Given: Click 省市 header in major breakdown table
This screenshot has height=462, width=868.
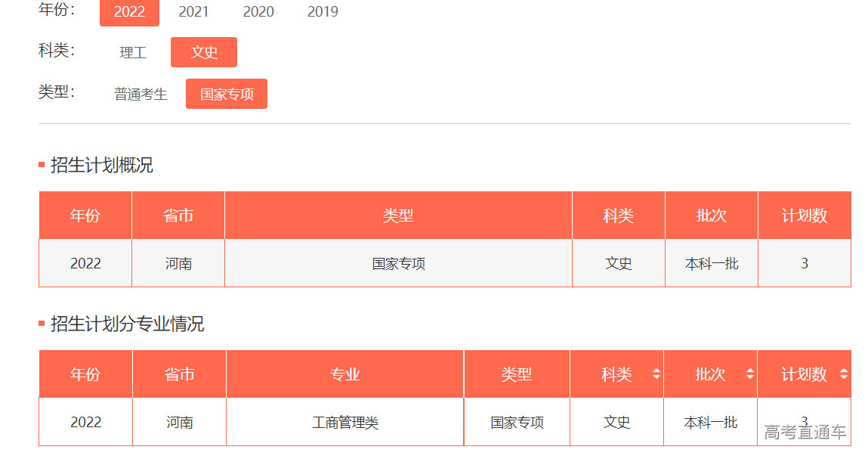Looking at the screenshot, I should [179, 374].
